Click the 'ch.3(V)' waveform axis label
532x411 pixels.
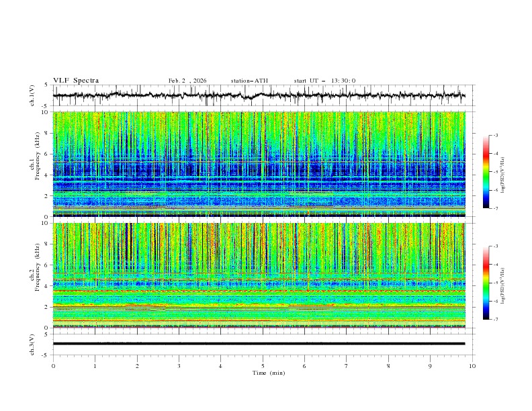pos(32,345)
